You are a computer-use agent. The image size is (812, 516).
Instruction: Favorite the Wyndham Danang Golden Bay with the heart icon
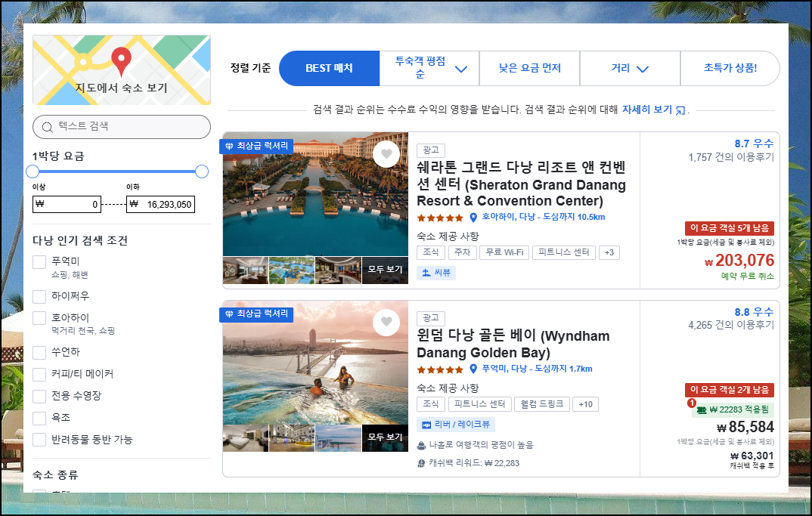click(x=386, y=322)
